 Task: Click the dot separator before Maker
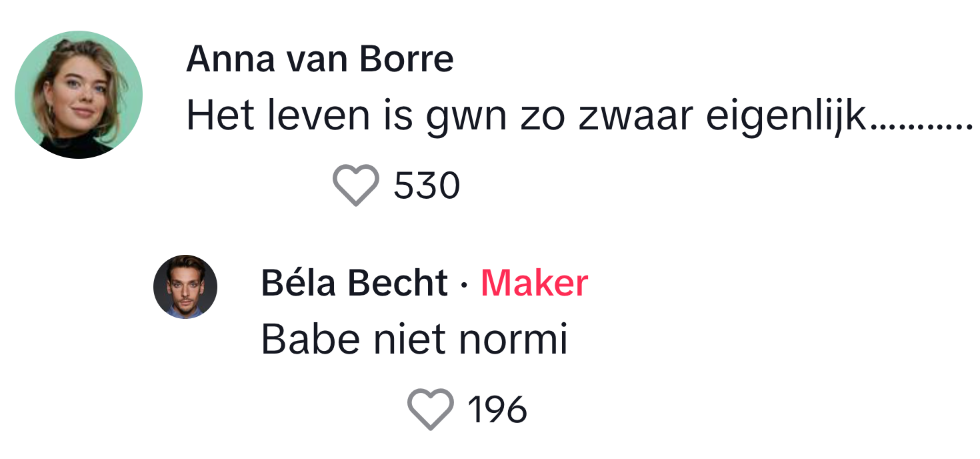coord(464,286)
